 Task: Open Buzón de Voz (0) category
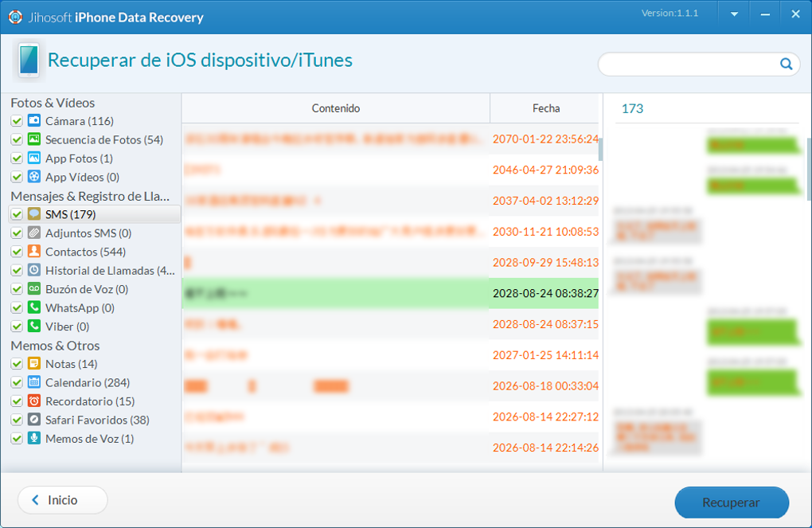pyautogui.click(x=87, y=289)
